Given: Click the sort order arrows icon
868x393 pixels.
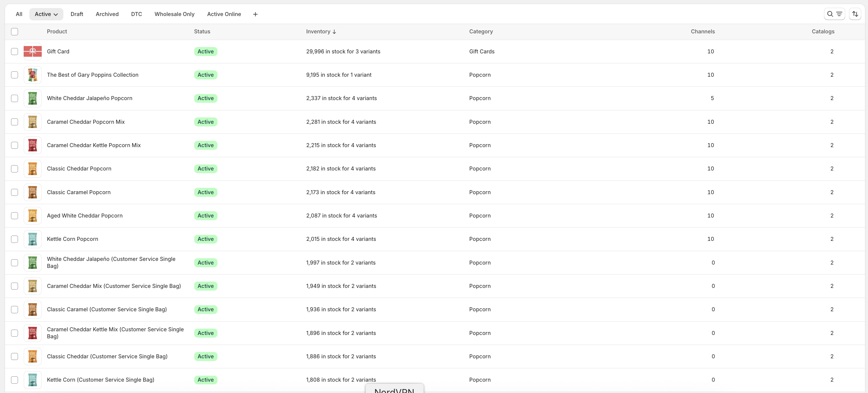Looking at the screenshot, I should click(x=855, y=14).
